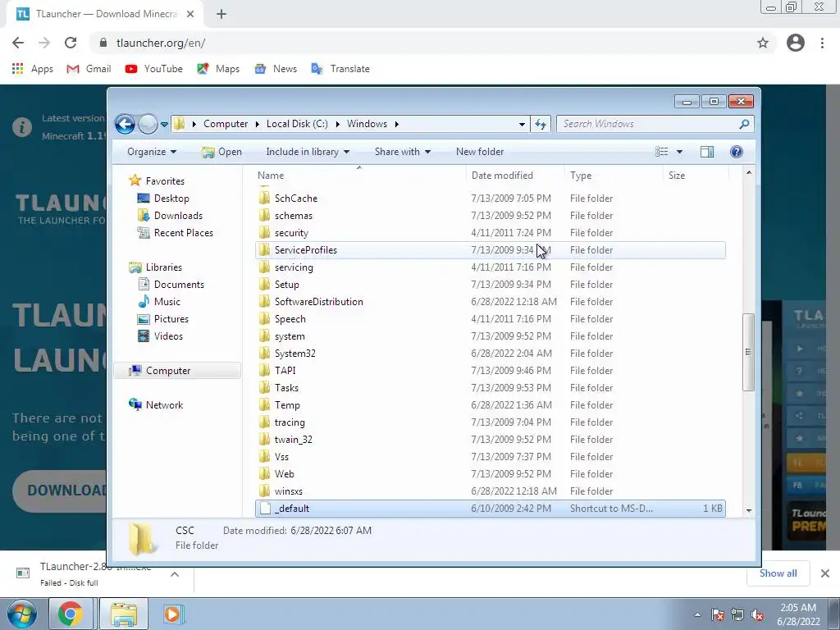The width and height of the screenshot is (840, 630).
Task: Click Show all downloads button
Action: [x=778, y=573]
